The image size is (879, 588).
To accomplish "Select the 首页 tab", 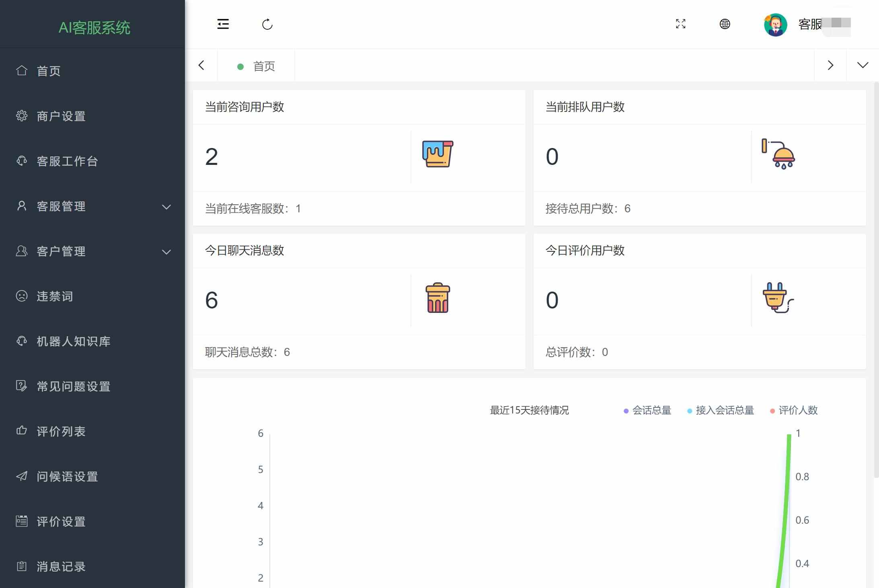I will [256, 66].
